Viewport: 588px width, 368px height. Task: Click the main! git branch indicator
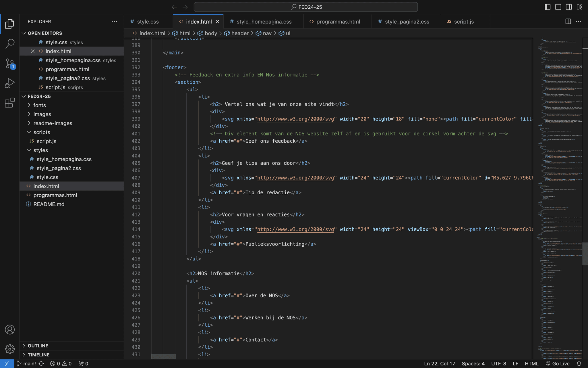click(26, 363)
